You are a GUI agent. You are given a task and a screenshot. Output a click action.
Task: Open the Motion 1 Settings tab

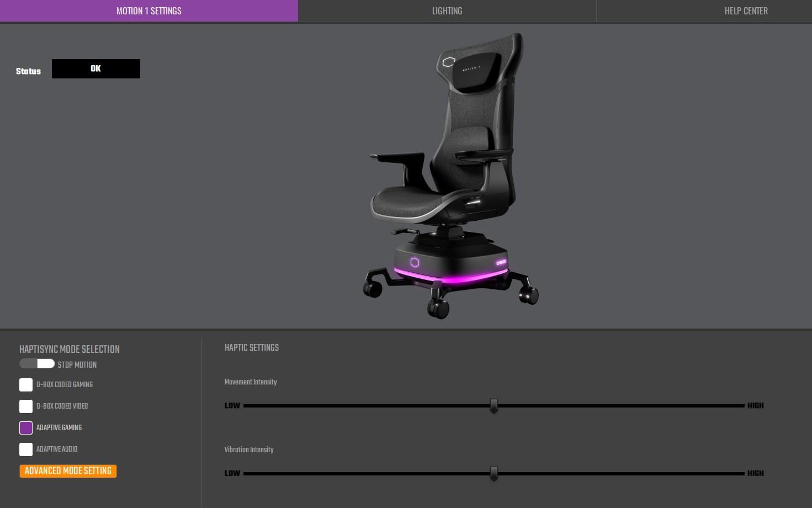(x=149, y=11)
